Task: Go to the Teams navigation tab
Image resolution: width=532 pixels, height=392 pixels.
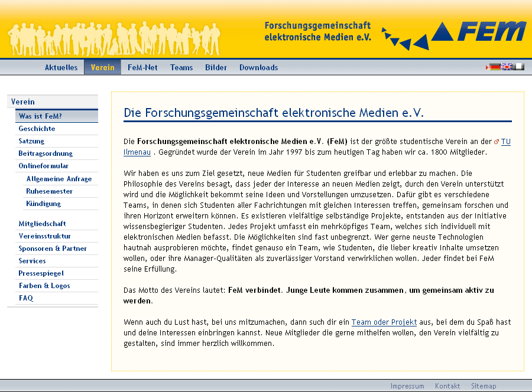Action: [181, 67]
